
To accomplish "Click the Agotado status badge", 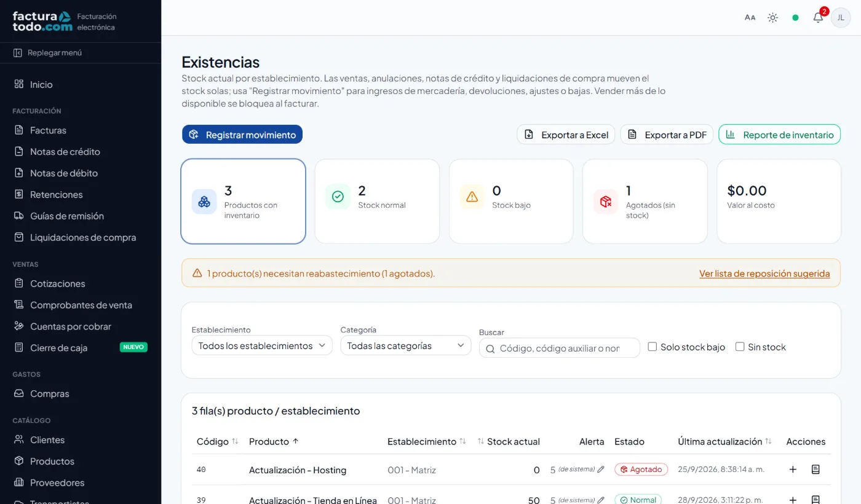I will (x=641, y=470).
